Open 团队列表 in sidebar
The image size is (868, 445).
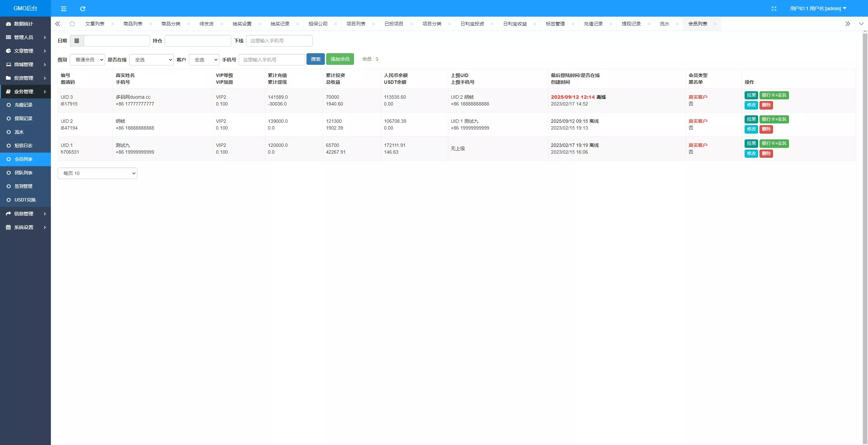[25, 173]
